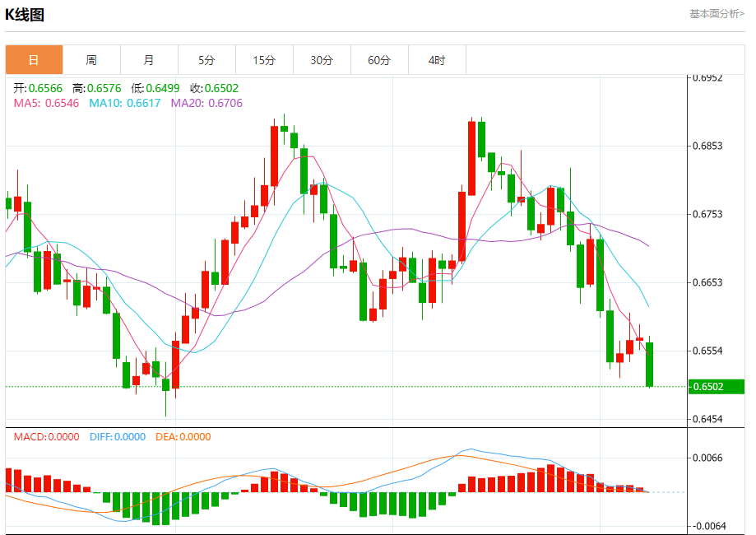This screenshot has height=535, width=756.
Task: Click the DIFF:0.0000 indicator label
Action: pyautogui.click(x=118, y=436)
